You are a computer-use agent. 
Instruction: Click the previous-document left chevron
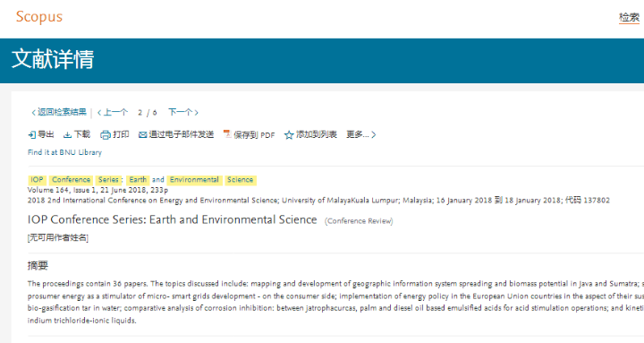[99, 112]
